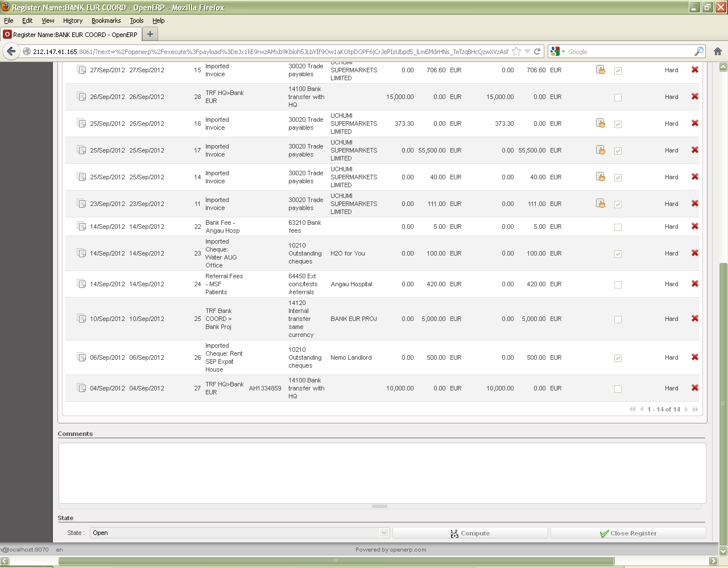Open row document icon for 04/Sep/2012 entry
Viewport: 728px width, 568px height.
[x=81, y=388]
